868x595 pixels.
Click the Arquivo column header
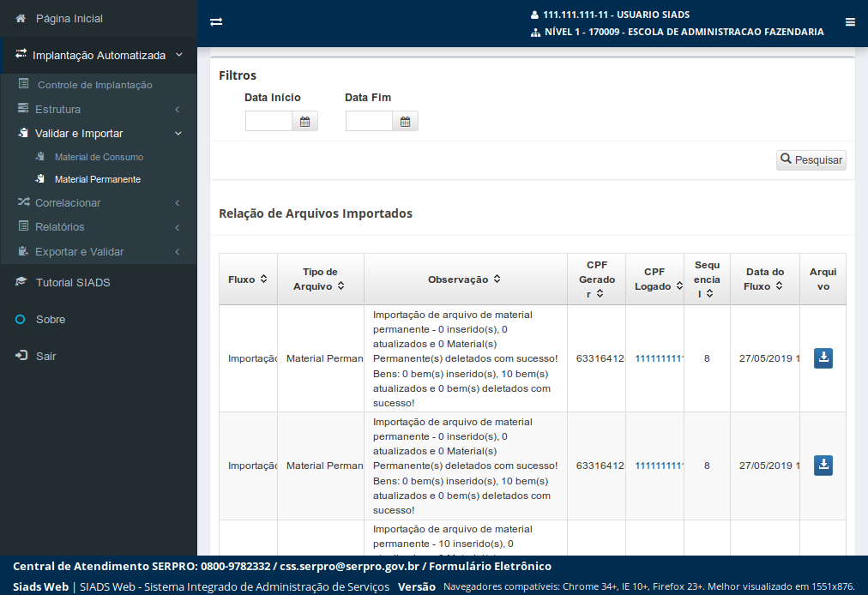[823, 279]
